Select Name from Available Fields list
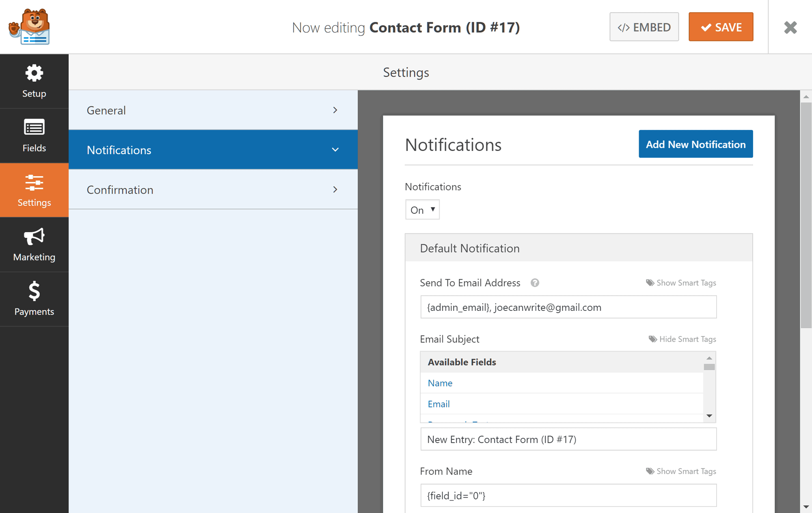This screenshot has width=812, height=513. point(440,382)
